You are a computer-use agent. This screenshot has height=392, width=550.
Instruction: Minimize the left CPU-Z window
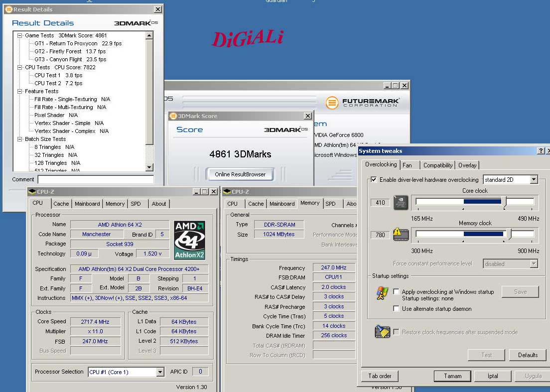[x=196, y=191]
